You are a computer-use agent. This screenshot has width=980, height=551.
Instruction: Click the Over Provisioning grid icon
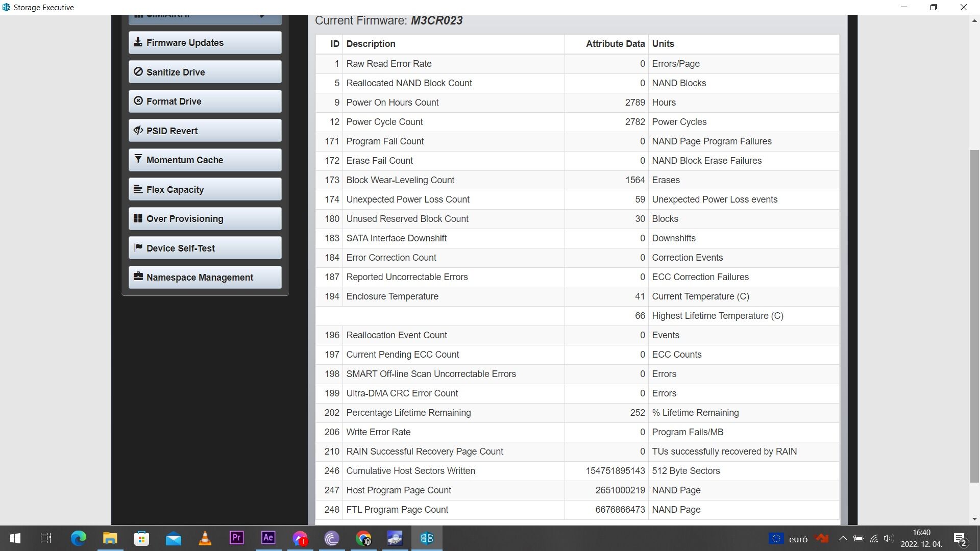pyautogui.click(x=138, y=218)
